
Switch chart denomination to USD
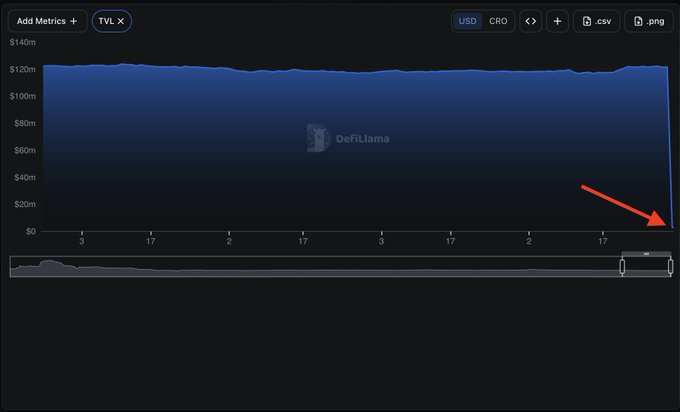coord(467,21)
